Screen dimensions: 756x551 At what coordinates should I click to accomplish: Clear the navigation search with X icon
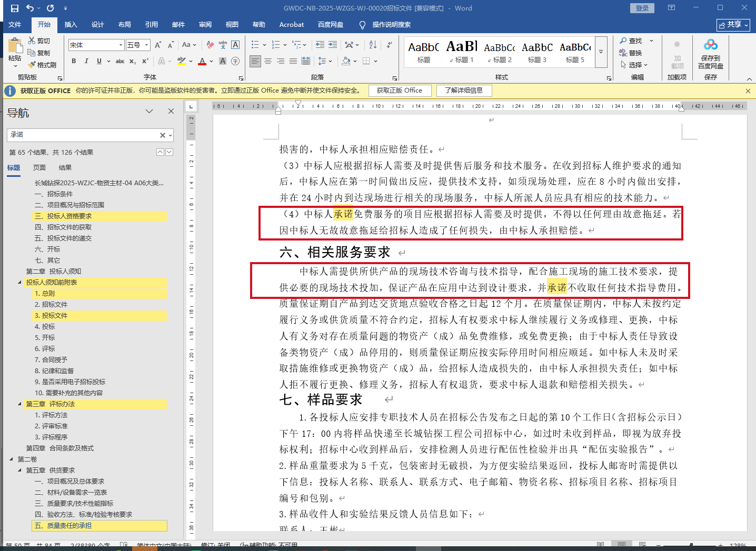[163, 135]
